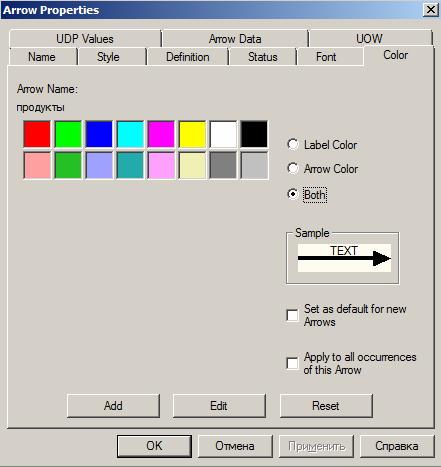Pick the cyan color swatch
Image resolution: width=441 pixels, height=467 pixels.
click(130, 134)
